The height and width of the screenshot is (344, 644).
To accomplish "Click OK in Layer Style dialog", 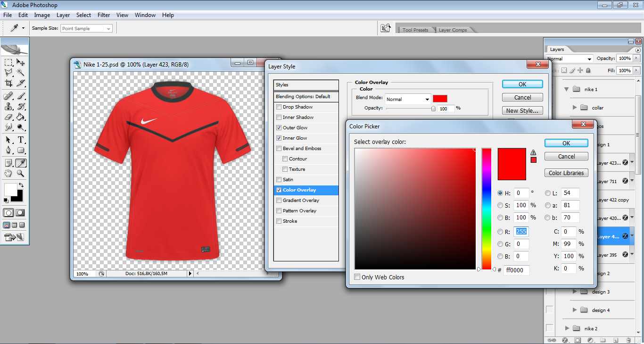I will pyautogui.click(x=522, y=84).
